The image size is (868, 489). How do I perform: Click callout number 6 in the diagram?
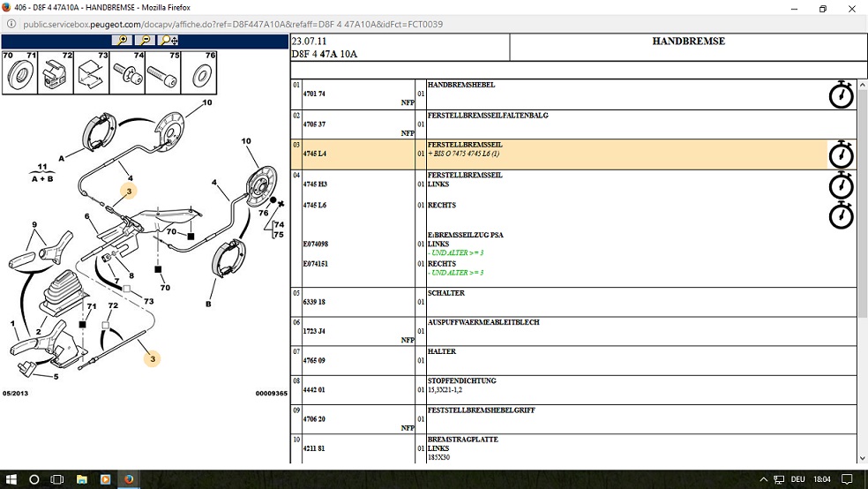(87, 216)
